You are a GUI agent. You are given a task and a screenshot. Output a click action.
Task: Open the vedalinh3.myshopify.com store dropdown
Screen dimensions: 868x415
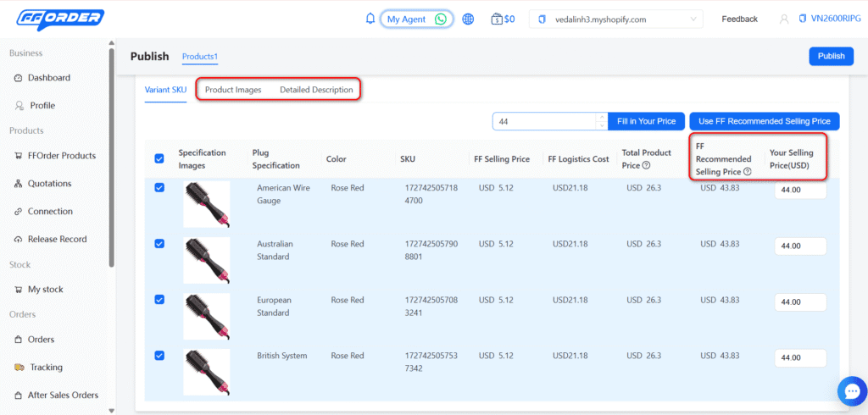(616, 19)
